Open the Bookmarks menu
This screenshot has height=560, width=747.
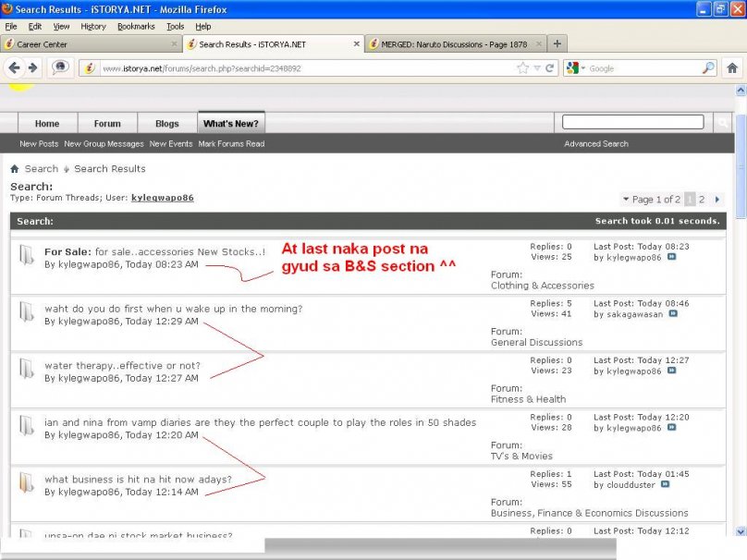[136, 27]
